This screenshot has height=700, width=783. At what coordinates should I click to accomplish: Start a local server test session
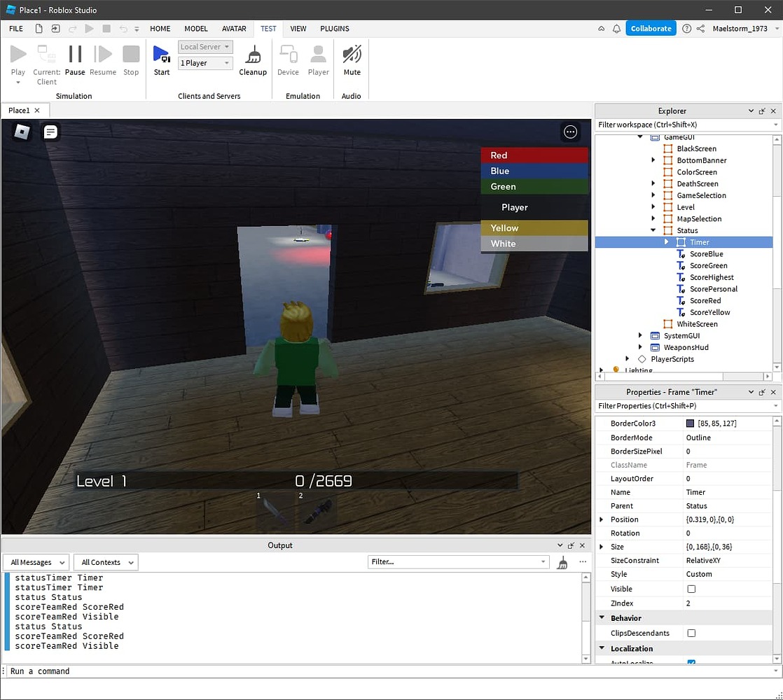coord(162,59)
